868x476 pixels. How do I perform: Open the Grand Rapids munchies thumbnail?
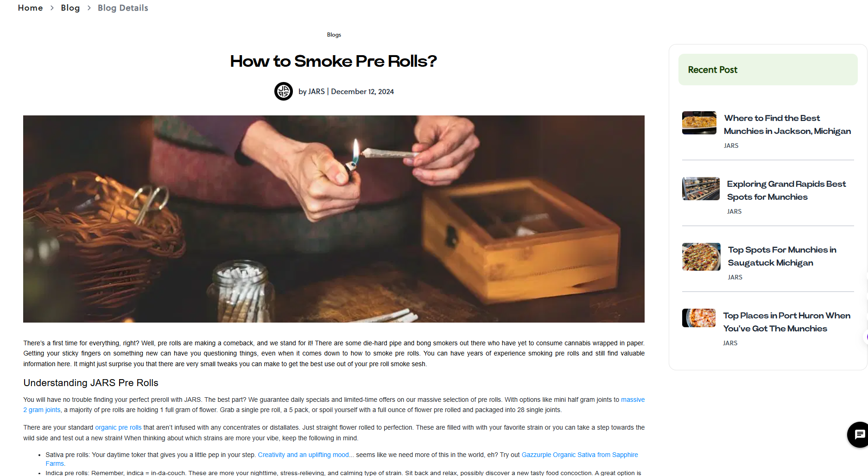(x=701, y=189)
